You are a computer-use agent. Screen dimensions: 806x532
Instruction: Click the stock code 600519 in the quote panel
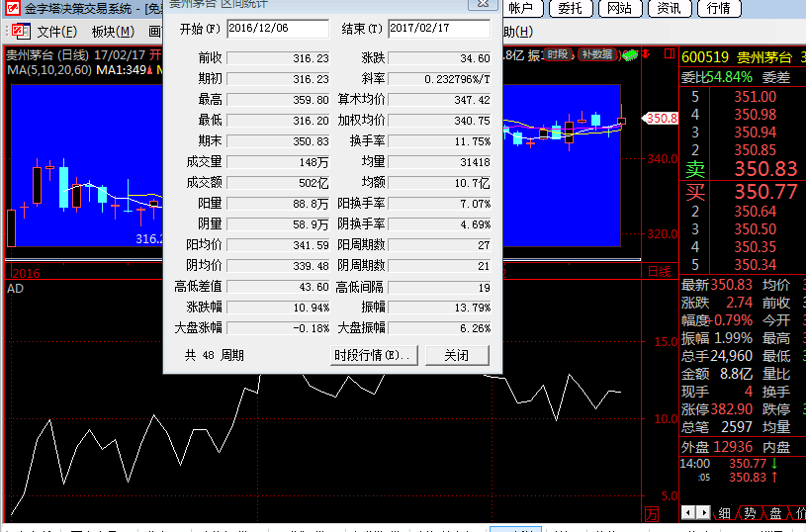[705, 57]
